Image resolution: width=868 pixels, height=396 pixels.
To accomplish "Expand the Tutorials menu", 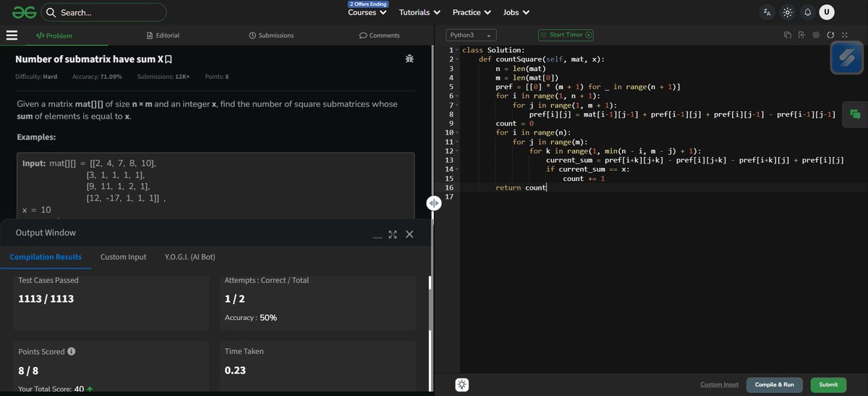I will (x=420, y=12).
